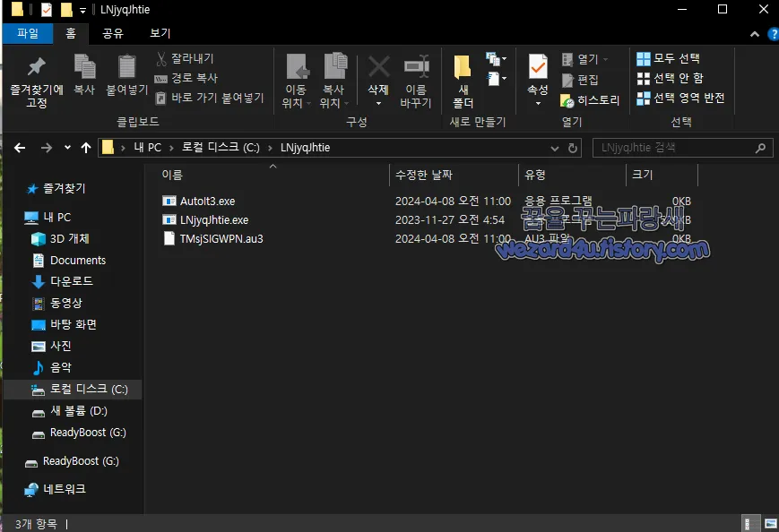Screen dimensions: 779x532
Task: Open the address bar history dropdown
Action: [554, 147]
